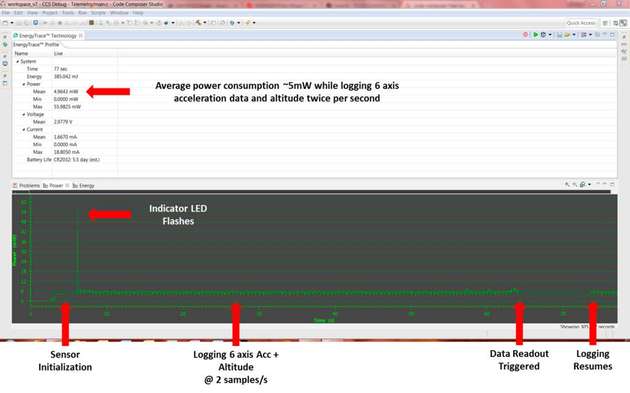Image resolution: width=630 pixels, height=393 pixels.
Task: Open the Edit menu
Action: click(18, 13)
